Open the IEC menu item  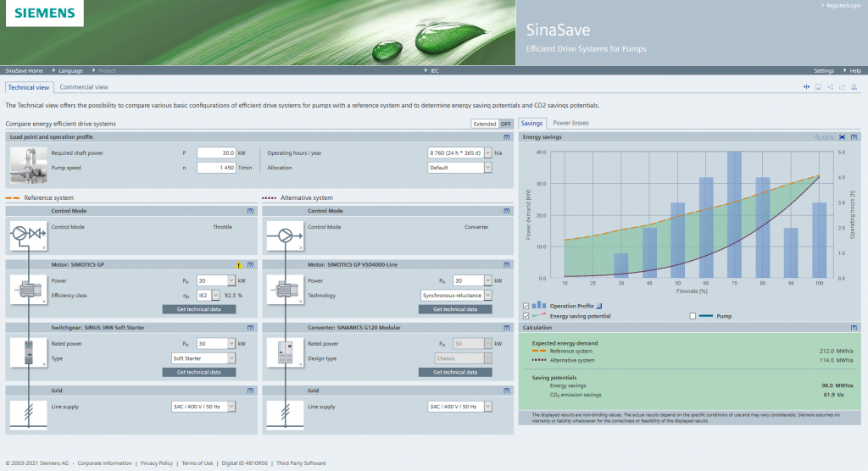click(x=435, y=71)
